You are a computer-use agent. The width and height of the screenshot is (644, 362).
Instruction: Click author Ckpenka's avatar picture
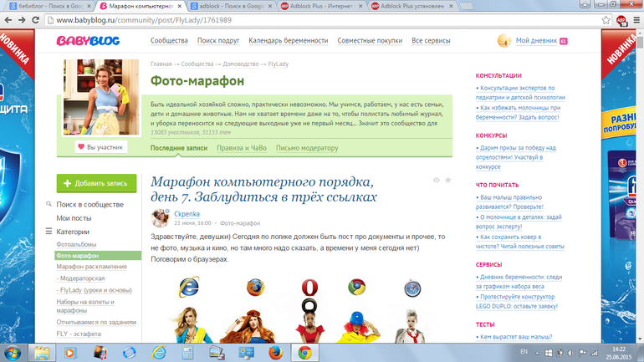[x=161, y=218]
